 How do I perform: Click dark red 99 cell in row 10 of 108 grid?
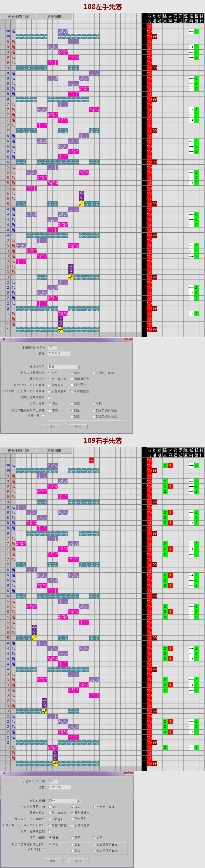tap(154, 36)
